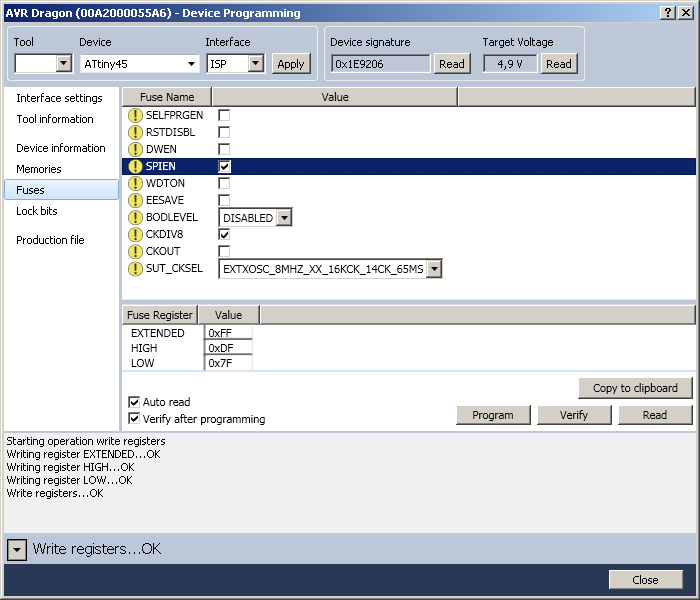Select the BODLEVEL fuse name
Image resolution: width=700 pixels, height=600 pixels.
[x=171, y=217]
